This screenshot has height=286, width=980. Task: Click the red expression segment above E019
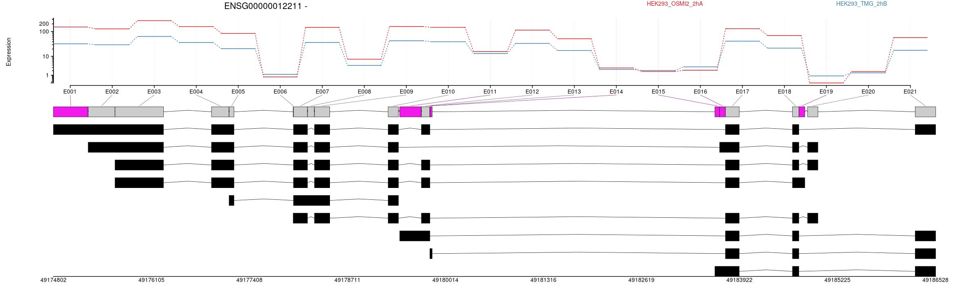(x=826, y=83)
